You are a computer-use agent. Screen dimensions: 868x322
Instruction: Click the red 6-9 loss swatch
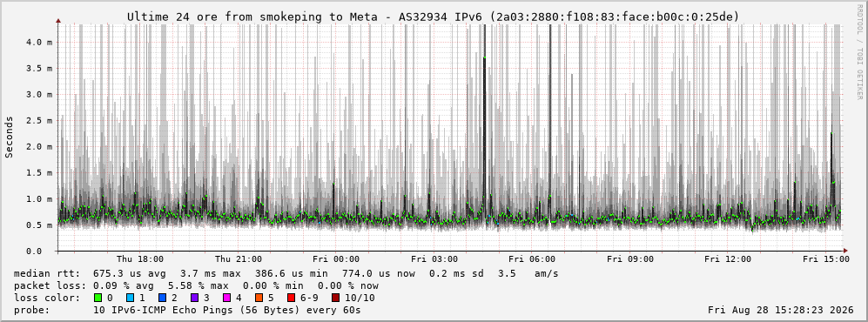point(292,298)
